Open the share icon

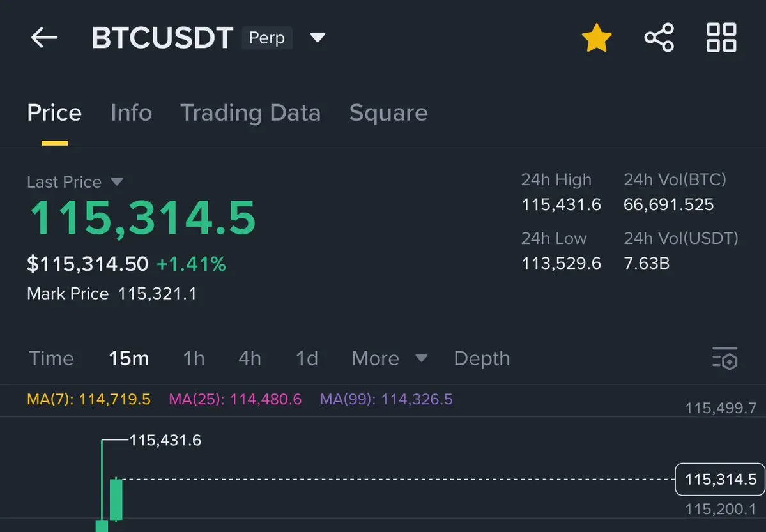click(659, 38)
